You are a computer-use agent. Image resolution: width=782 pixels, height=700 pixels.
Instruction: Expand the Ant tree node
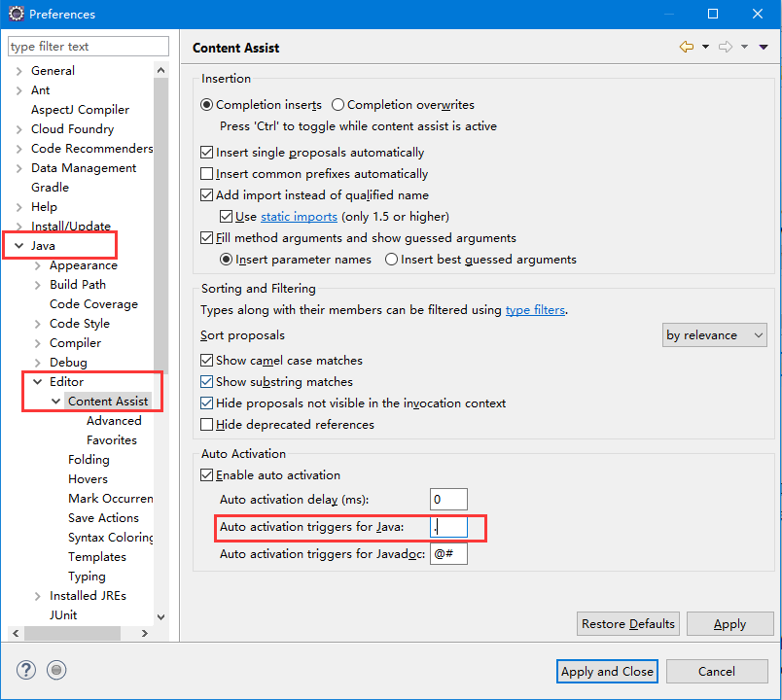tap(18, 90)
